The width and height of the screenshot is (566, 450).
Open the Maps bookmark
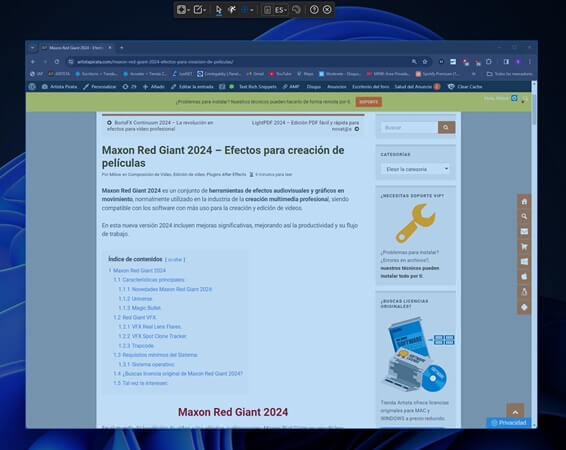(x=305, y=74)
